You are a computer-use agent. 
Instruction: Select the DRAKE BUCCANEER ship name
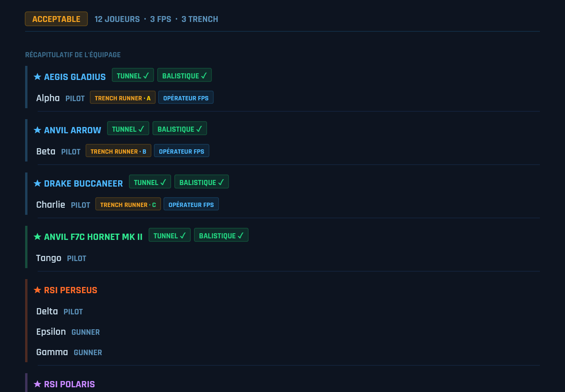[x=84, y=183]
